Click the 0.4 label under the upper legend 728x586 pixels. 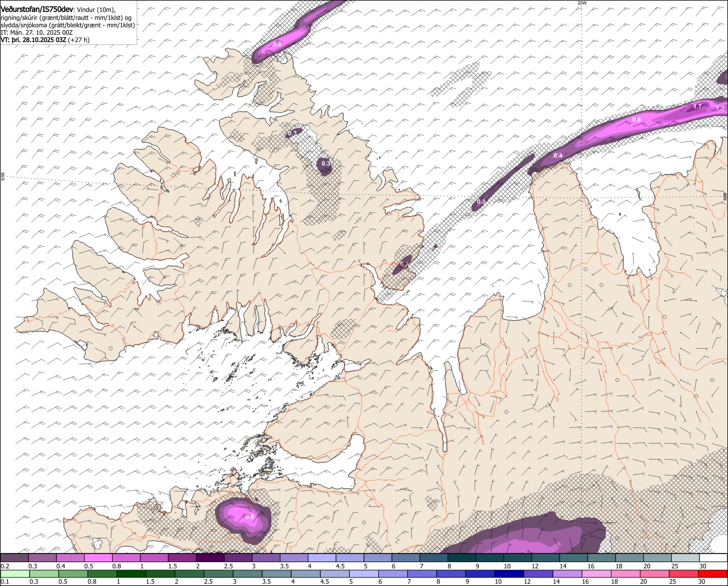coord(61,566)
